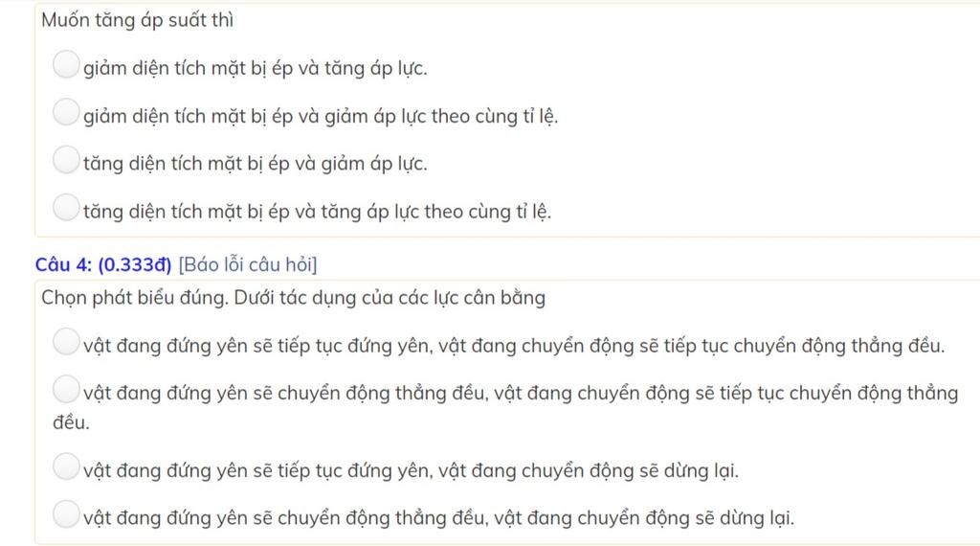Open the 'Báo lỗi câu hỏi' link
Image resolution: width=980 pixels, height=546 pixels.
tap(248, 264)
